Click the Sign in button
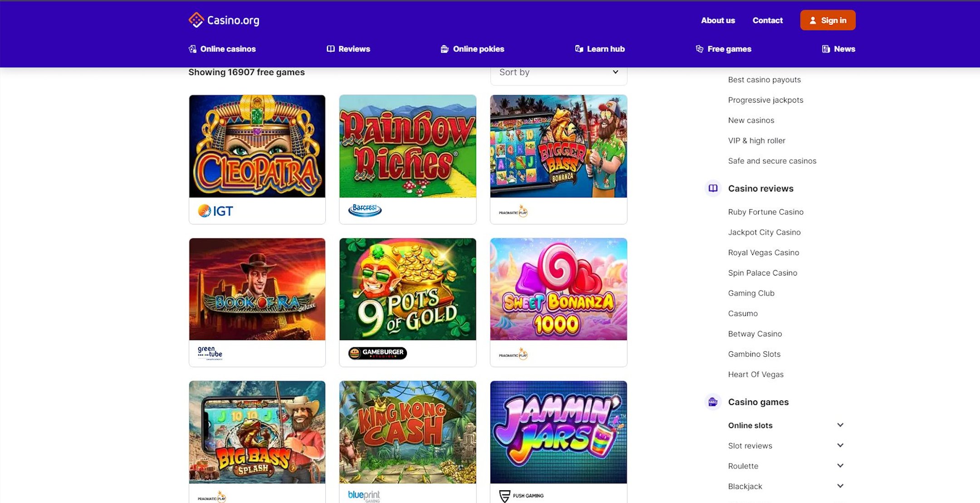 coord(828,20)
